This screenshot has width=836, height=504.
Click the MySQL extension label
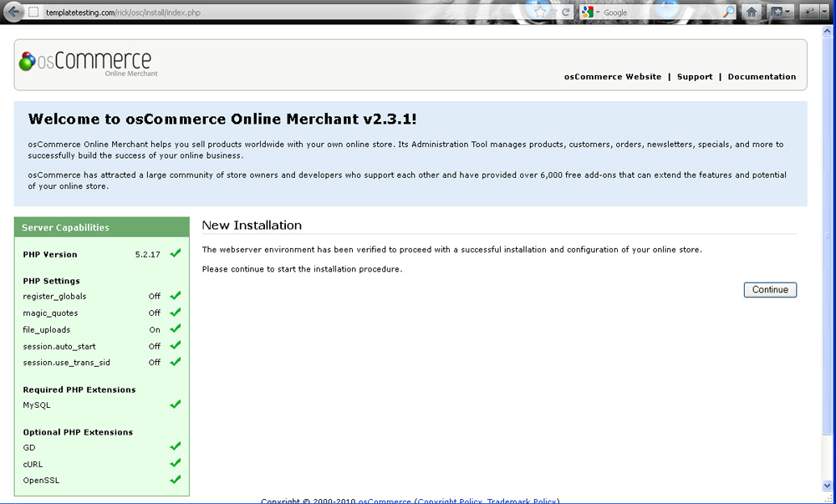(36, 405)
